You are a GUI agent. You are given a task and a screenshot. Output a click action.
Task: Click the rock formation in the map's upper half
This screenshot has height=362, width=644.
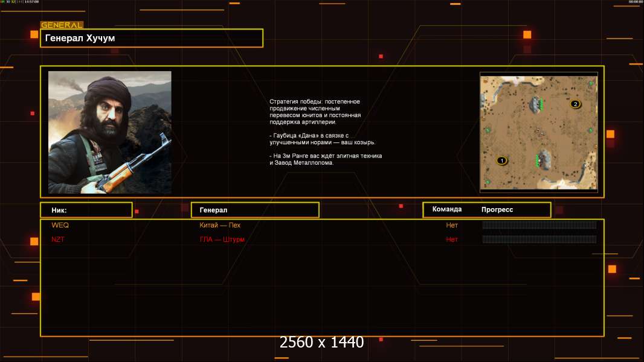coord(536,104)
